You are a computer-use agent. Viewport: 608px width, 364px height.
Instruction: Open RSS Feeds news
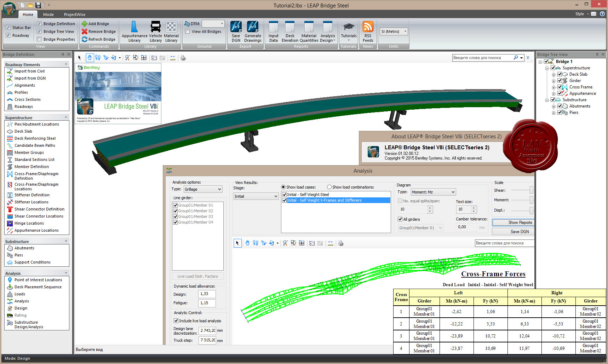click(x=368, y=32)
